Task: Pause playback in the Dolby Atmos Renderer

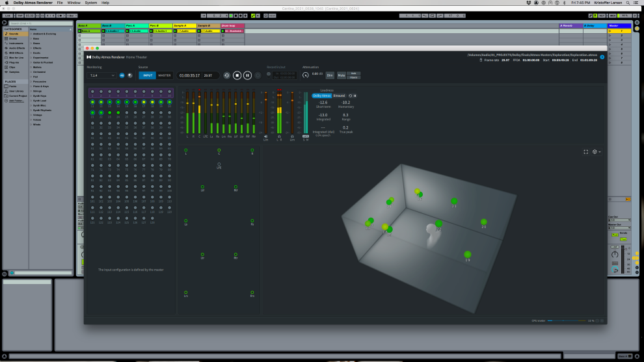Action: point(247,75)
